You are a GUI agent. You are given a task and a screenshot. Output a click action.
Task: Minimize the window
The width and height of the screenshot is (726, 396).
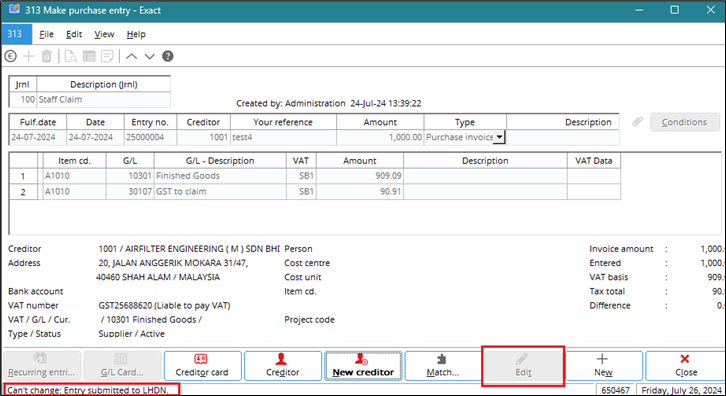(x=639, y=10)
